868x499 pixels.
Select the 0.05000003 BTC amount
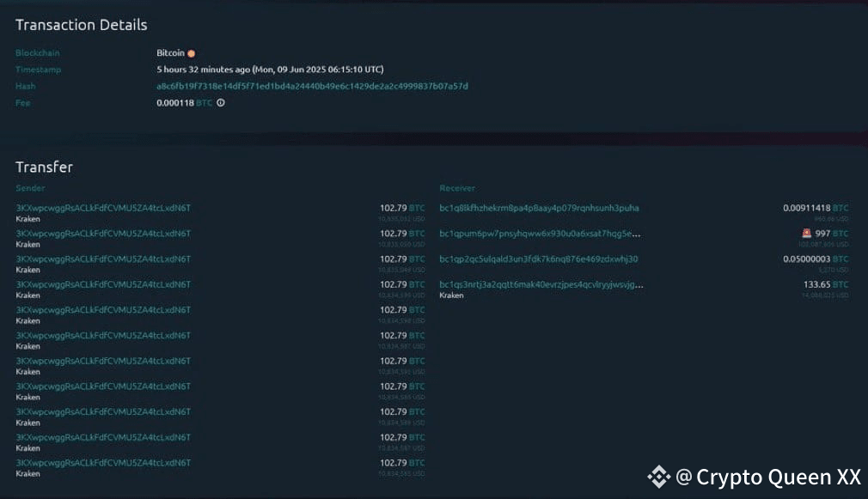point(816,259)
